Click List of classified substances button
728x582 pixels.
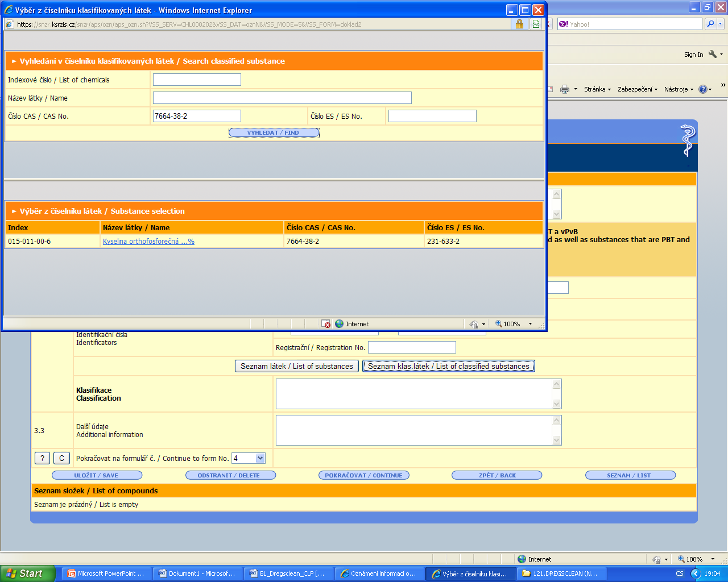pos(449,366)
